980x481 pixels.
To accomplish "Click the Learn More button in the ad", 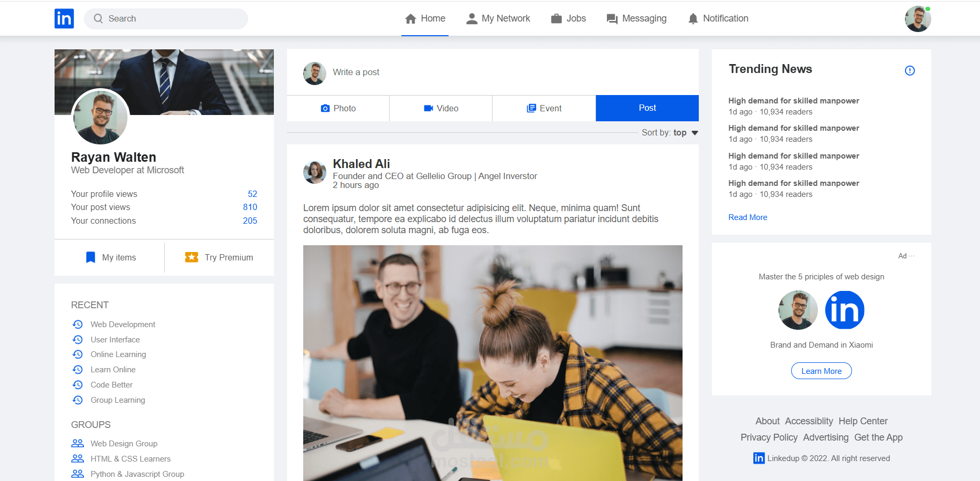I will coord(822,371).
